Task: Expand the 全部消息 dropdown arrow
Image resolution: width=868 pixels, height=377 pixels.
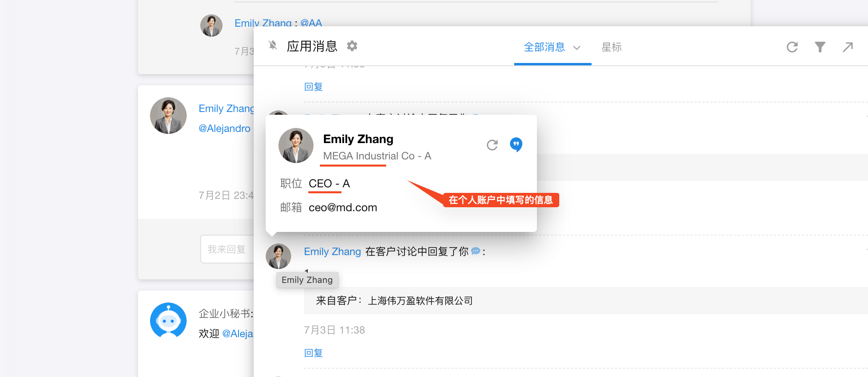Action: click(577, 48)
